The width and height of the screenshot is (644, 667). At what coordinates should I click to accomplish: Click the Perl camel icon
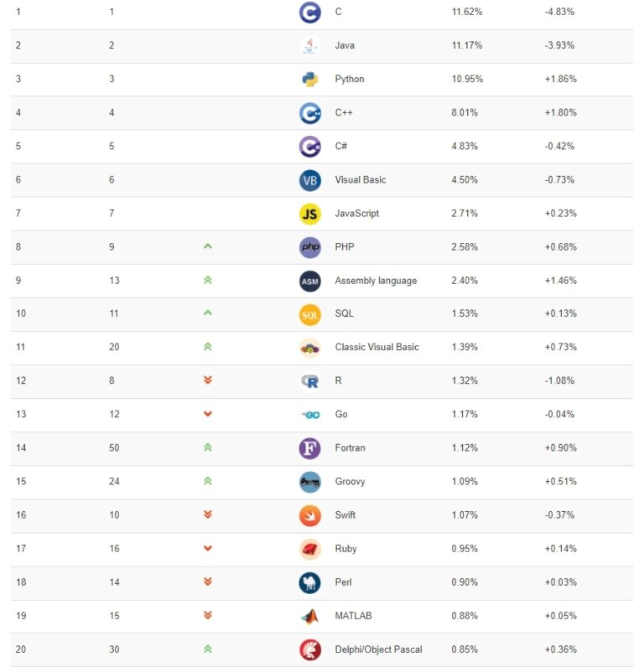pyautogui.click(x=310, y=582)
